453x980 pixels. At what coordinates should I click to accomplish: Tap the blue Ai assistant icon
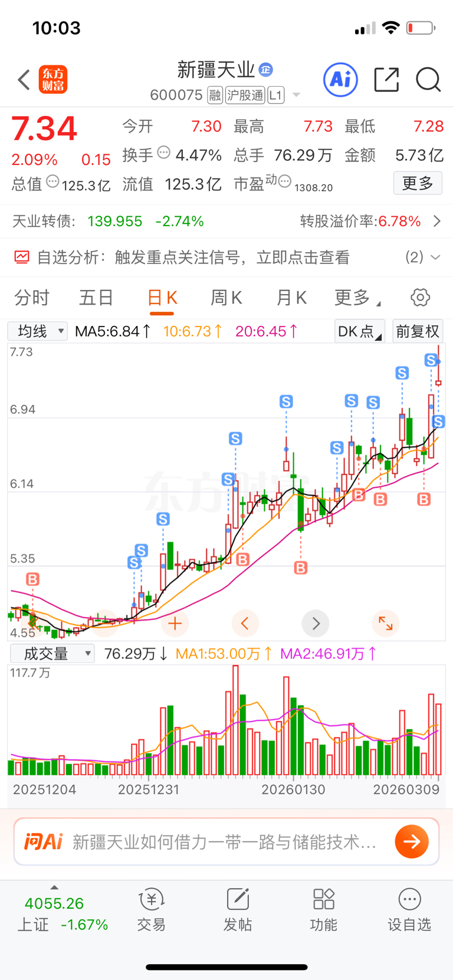tap(340, 79)
